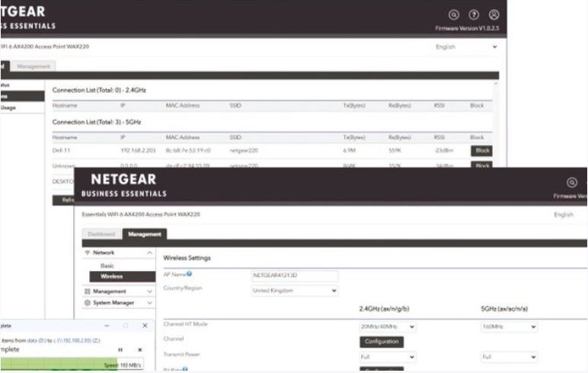This screenshot has width=588, height=373.
Task: Expand the Management sidebar section
Action: click(x=149, y=292)
